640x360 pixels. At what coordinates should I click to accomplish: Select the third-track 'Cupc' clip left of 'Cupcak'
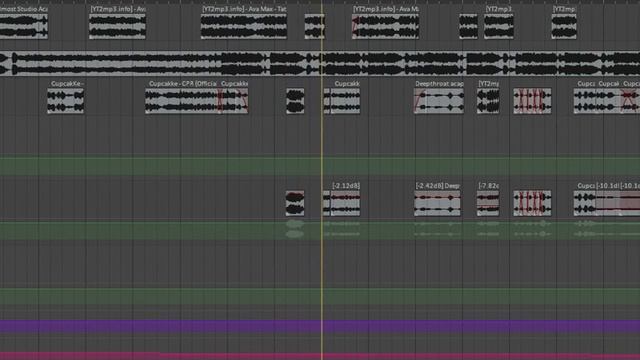585,101
